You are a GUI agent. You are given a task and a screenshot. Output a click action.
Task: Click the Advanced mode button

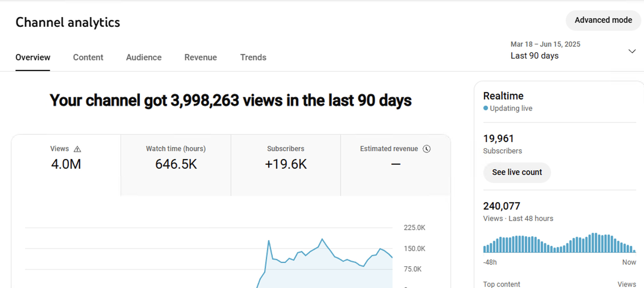[603, 20]
